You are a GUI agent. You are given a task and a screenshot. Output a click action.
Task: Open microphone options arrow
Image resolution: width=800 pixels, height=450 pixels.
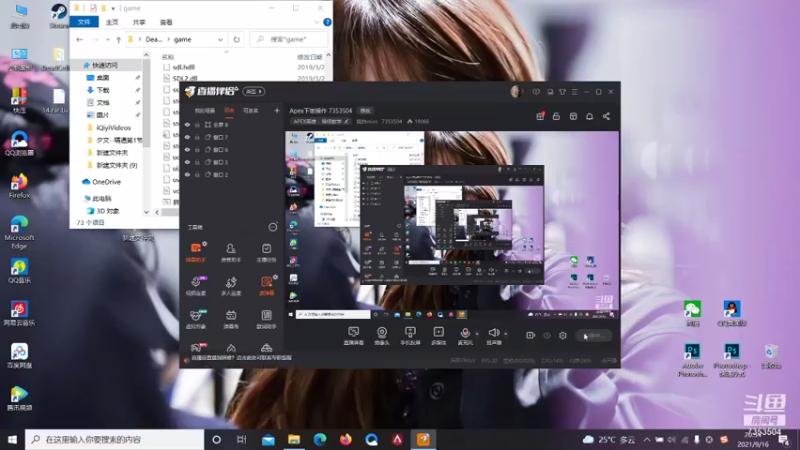(477, 334)
